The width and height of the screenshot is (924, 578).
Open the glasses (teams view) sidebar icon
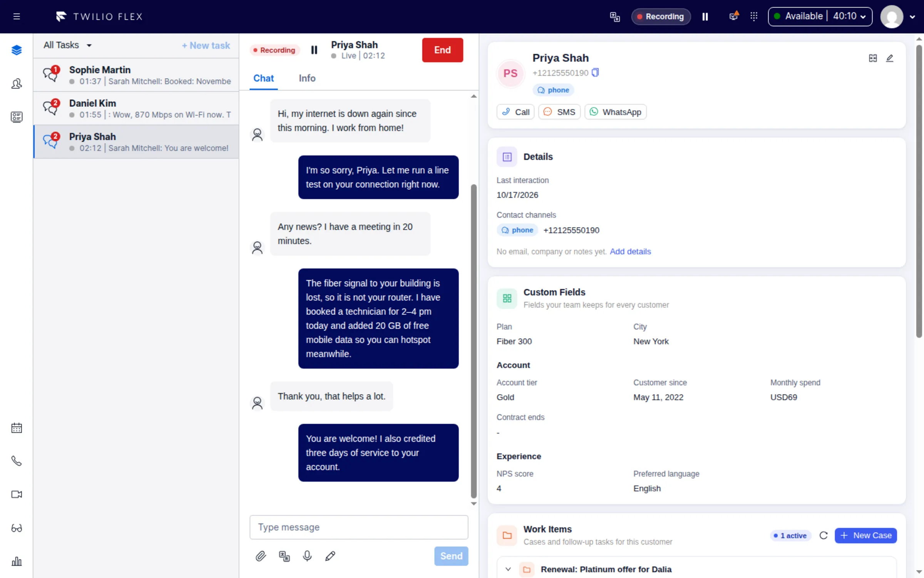tap(17, 528)
